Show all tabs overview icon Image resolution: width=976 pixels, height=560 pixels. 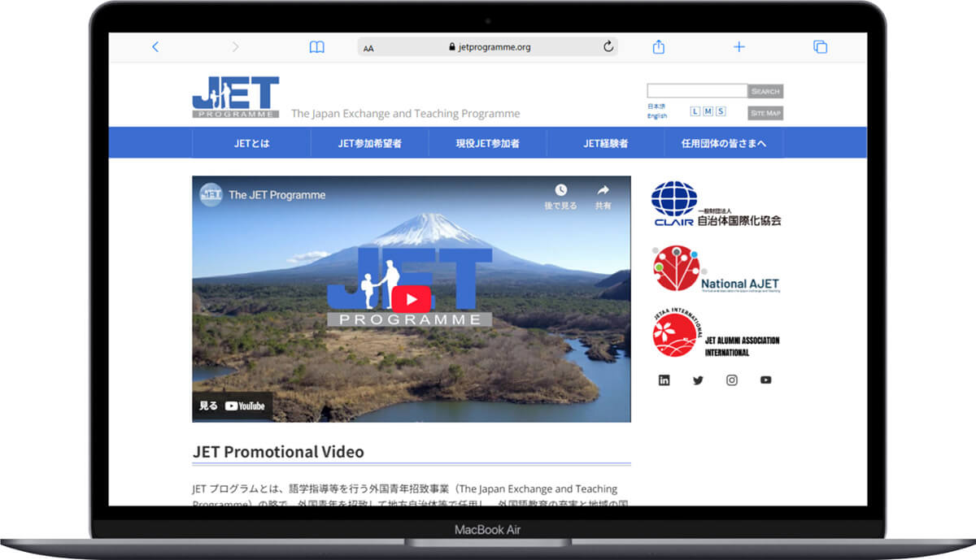[820, 47]
